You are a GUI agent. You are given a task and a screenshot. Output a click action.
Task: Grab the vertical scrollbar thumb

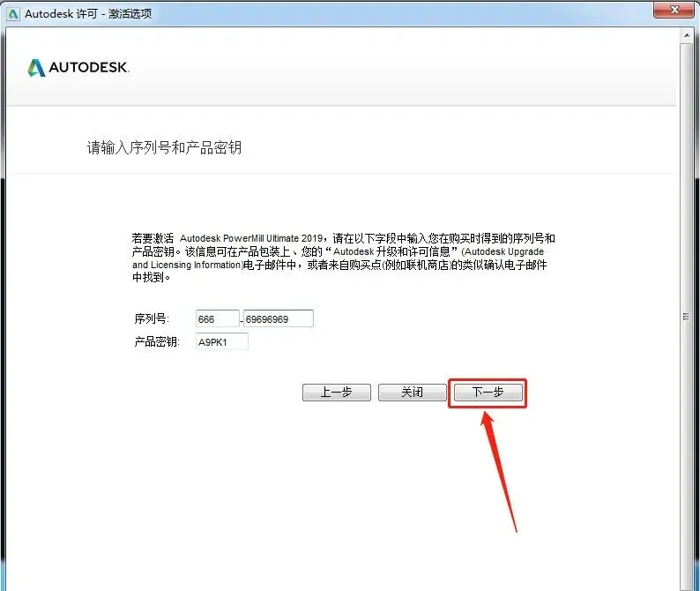coord(686,317)
